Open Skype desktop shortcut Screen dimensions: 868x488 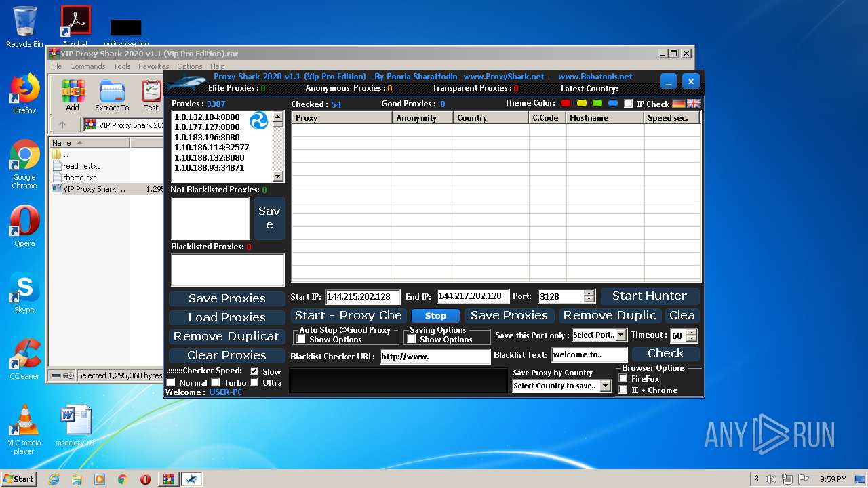[24, 293]
